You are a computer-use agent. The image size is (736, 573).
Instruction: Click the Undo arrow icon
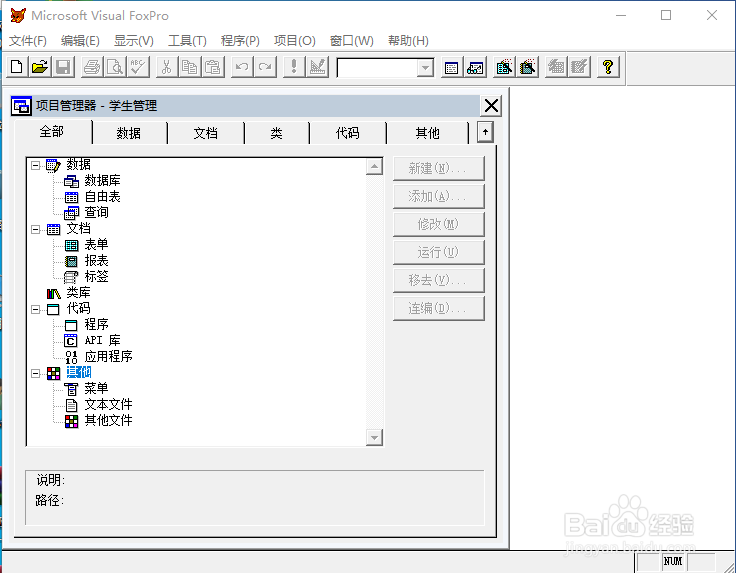pyautogui.click(x=242, y=67)
